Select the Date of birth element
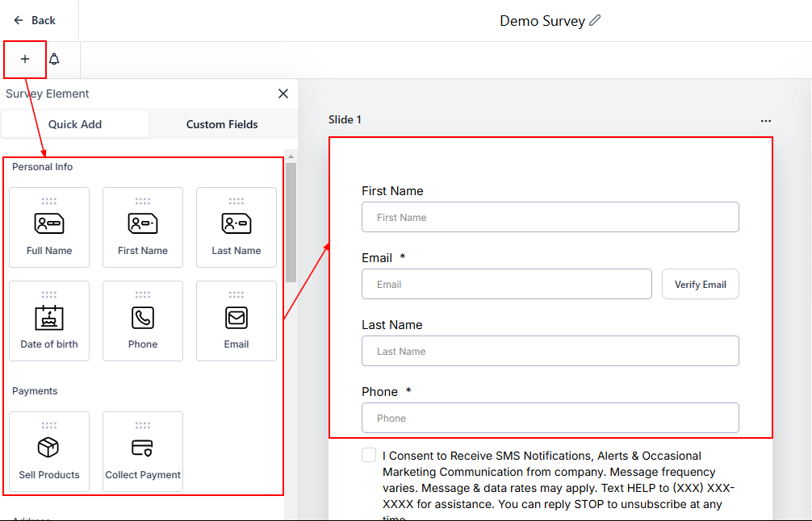 (49, 321)
